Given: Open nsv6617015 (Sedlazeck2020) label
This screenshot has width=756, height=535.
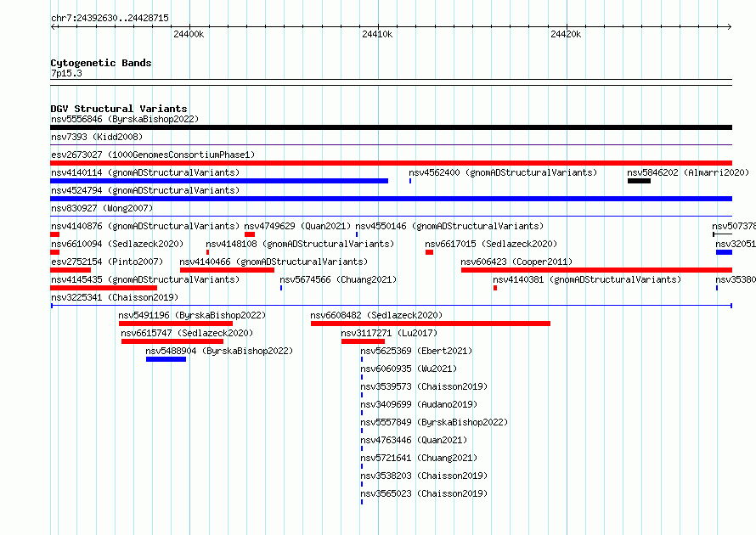Looking at the screenshot, I should [x=491, y=244].
